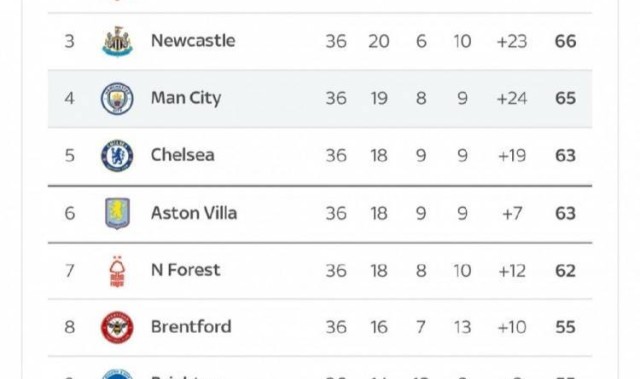This screenshot has width=640, height=379.
Task: Click the Aston Villa club crest
Action: click(117, 213)
